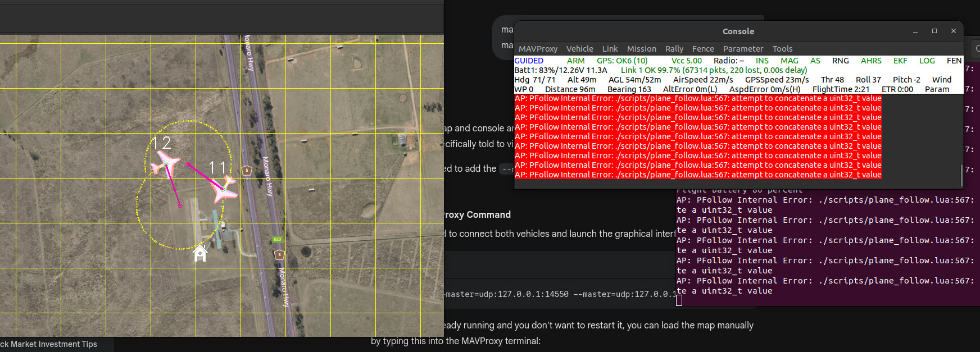This screenshot has width=980, height=352.
Task: Click the GUIDED flight mode indicator
Action: tap(529, 61)
